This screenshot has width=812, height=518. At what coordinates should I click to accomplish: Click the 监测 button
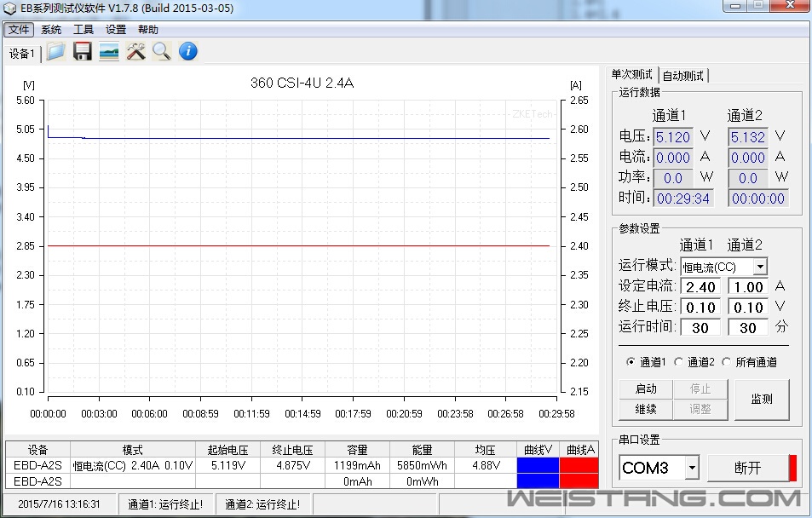(762, 399)
